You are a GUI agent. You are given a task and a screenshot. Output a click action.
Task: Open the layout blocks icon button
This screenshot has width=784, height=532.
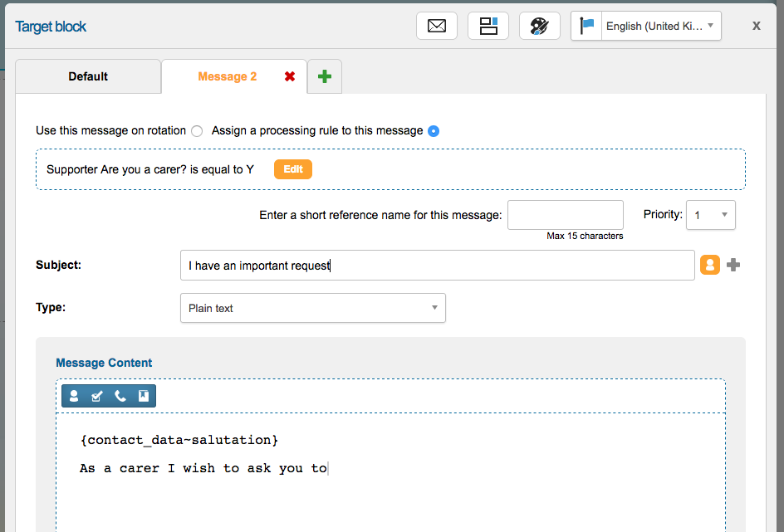click(488, 26)
